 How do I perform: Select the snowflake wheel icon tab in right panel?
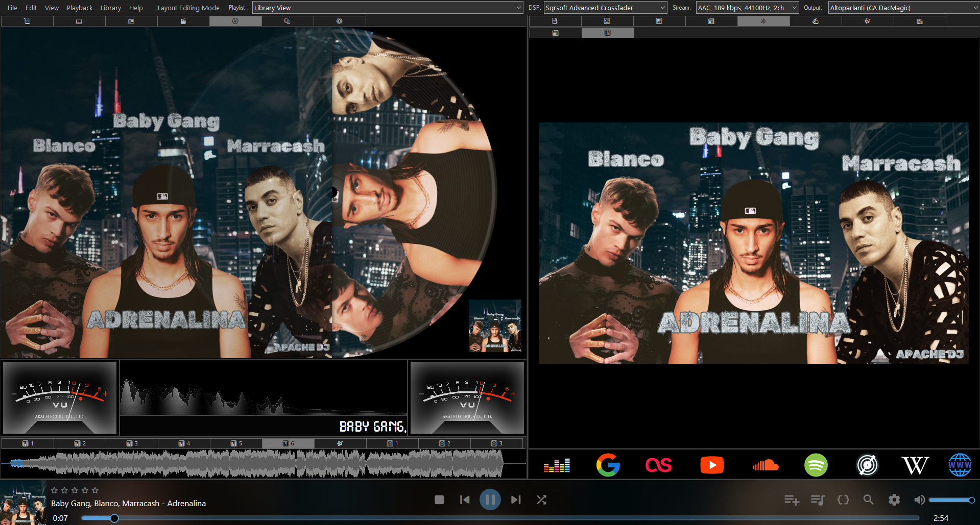[763, 21]
